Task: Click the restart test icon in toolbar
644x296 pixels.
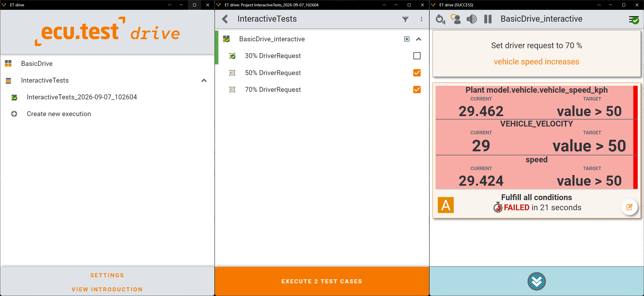Action: [x=440, y=19]
